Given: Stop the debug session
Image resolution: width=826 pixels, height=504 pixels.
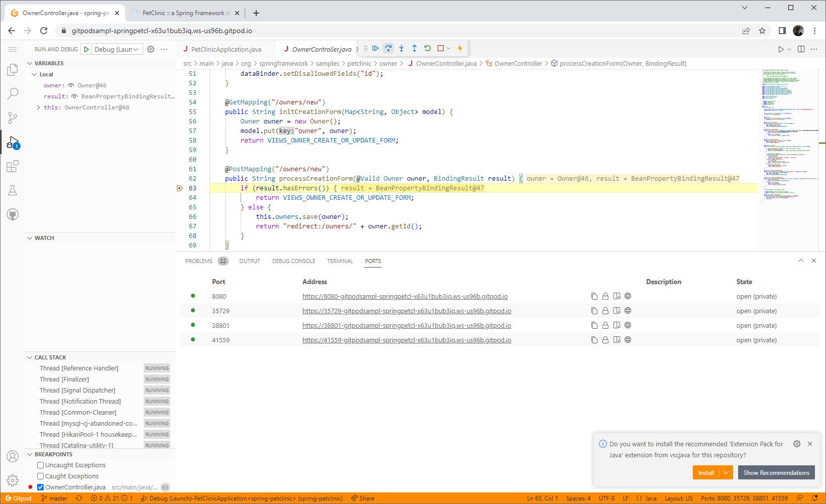Looking at the screenshot, I should [441, 48].
